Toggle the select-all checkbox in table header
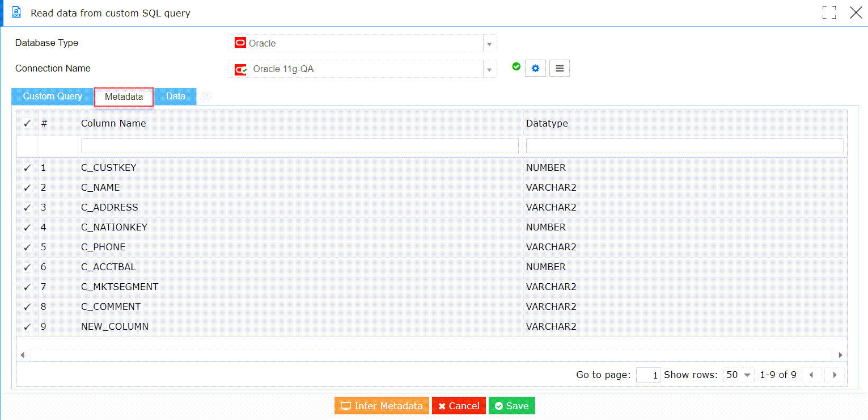The width and height of the screenshot is (868, 420). click(27, 123)
